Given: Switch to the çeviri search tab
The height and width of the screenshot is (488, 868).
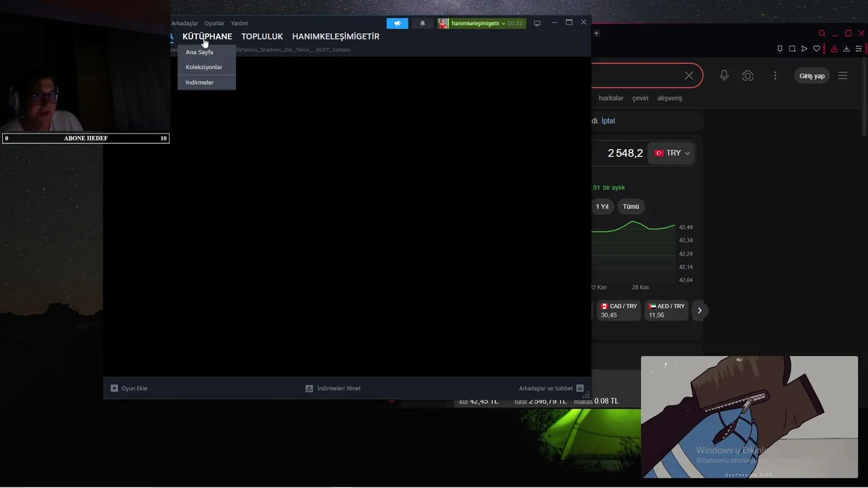Looking at the screenshot, I should coord(640,98).
